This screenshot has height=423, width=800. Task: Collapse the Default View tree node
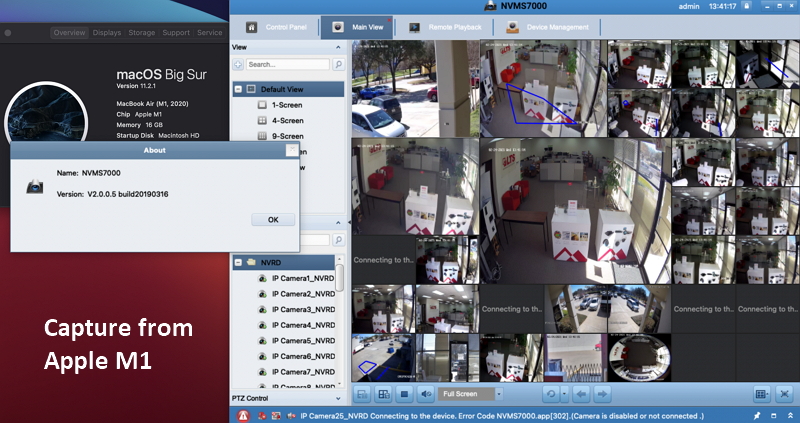click(238, 89)
